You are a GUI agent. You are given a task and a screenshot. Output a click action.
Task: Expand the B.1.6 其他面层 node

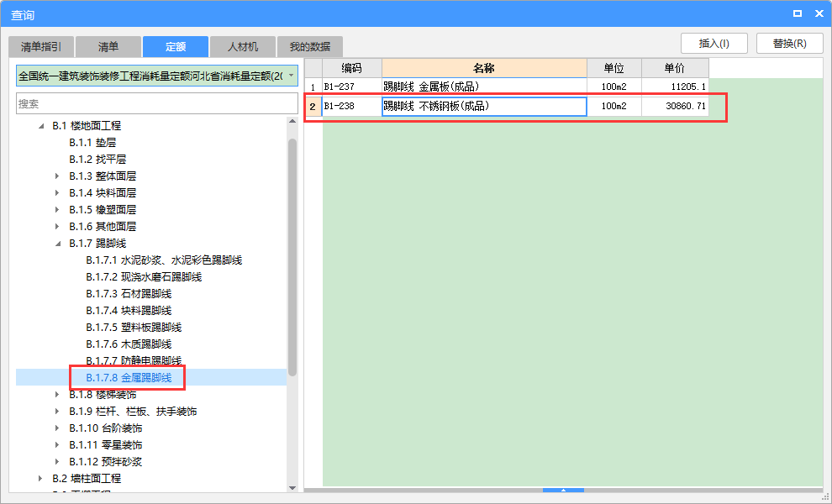pos(57,227)
